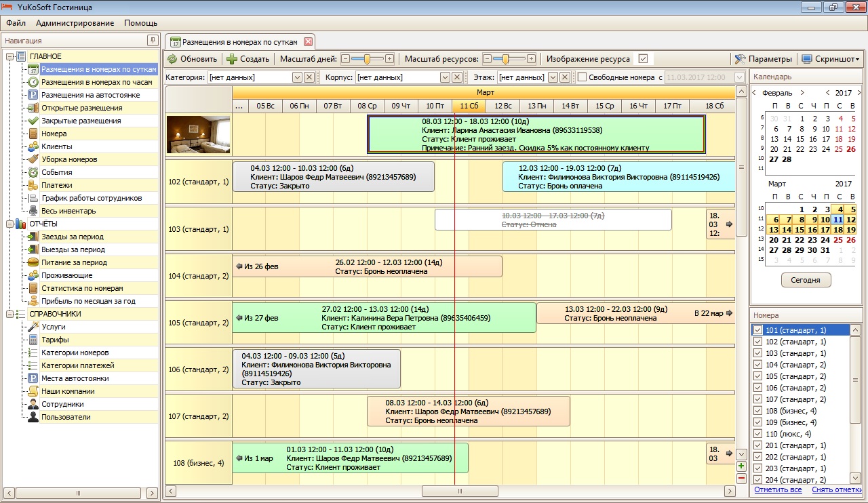Open the Помощь menu

coord(140,23)
